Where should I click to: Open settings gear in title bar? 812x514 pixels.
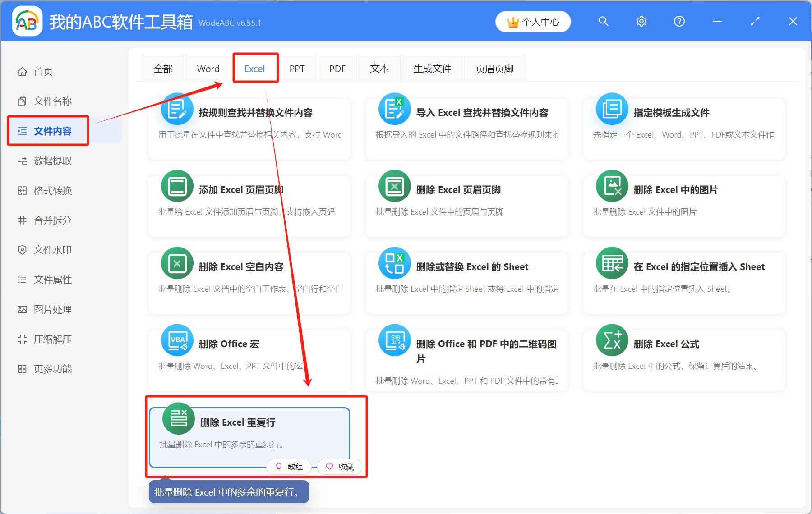tap(641, 21)
